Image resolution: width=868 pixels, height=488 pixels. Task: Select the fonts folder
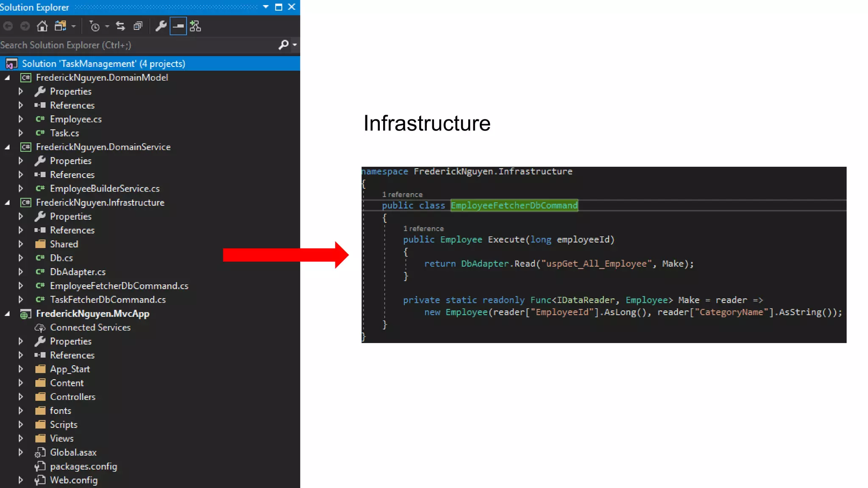[61, 410]
